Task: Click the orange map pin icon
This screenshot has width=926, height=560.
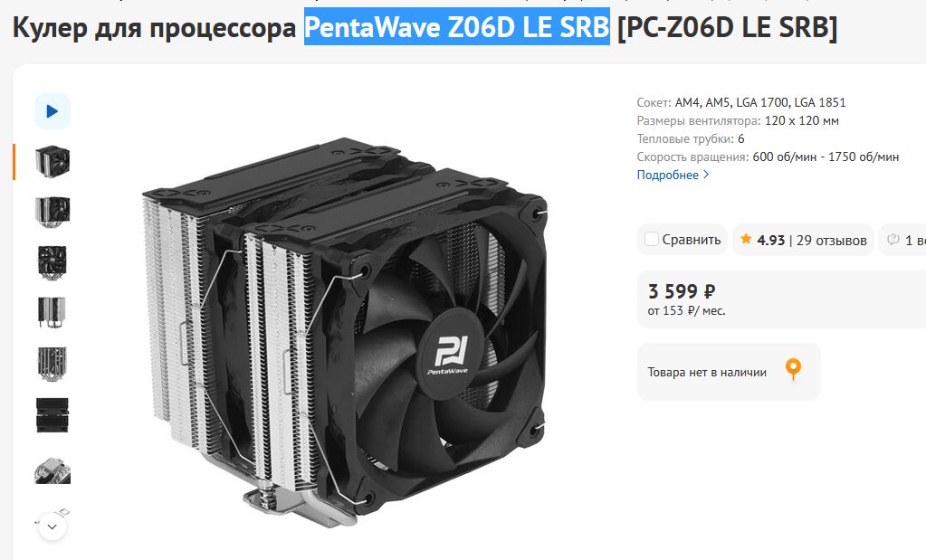Action: (793, 369)
